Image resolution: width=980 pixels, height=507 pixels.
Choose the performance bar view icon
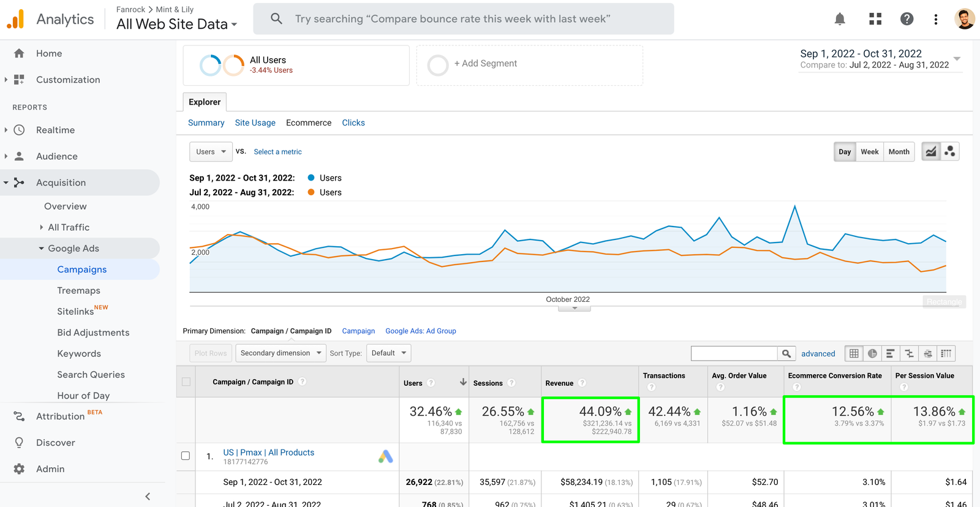[891, 353]
